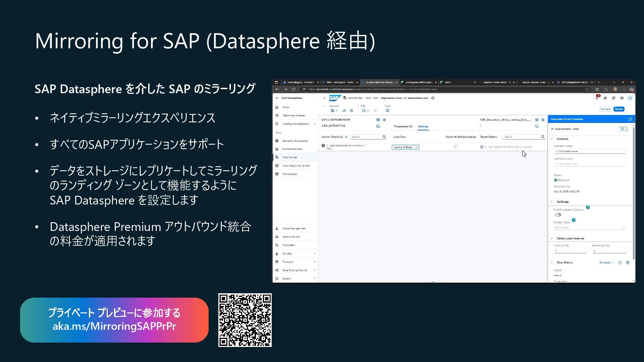Add a source object with plus icon
The width and height of the screenshot is (644, 362).
click(346, 137)
